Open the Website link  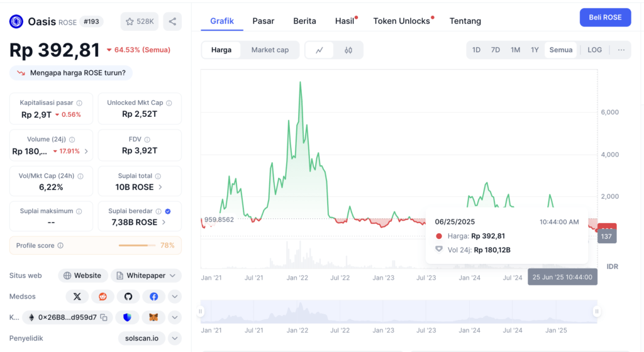(x=83, y=276)
